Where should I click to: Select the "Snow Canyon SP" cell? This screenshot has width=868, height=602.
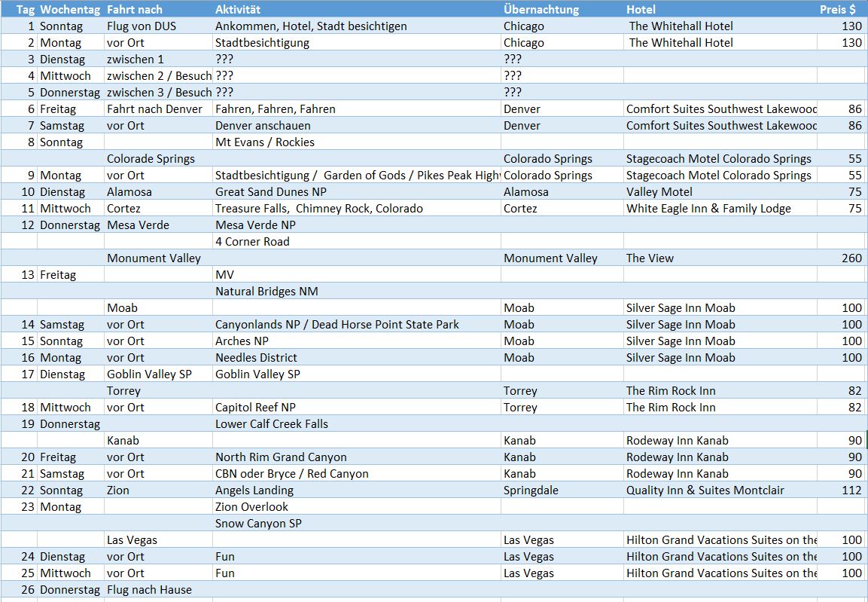click(x=258, y=523)
